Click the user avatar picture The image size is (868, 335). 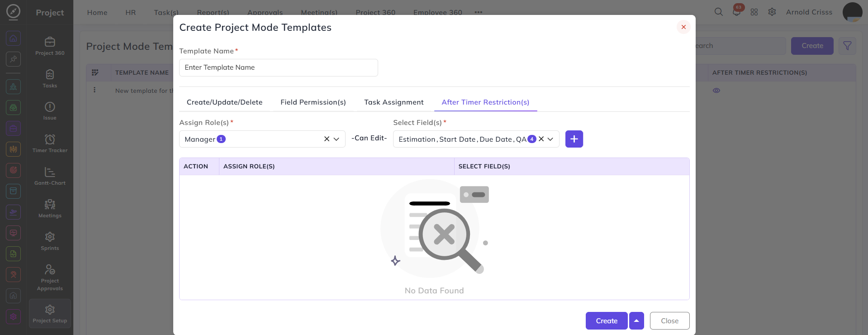coord(852,12)
